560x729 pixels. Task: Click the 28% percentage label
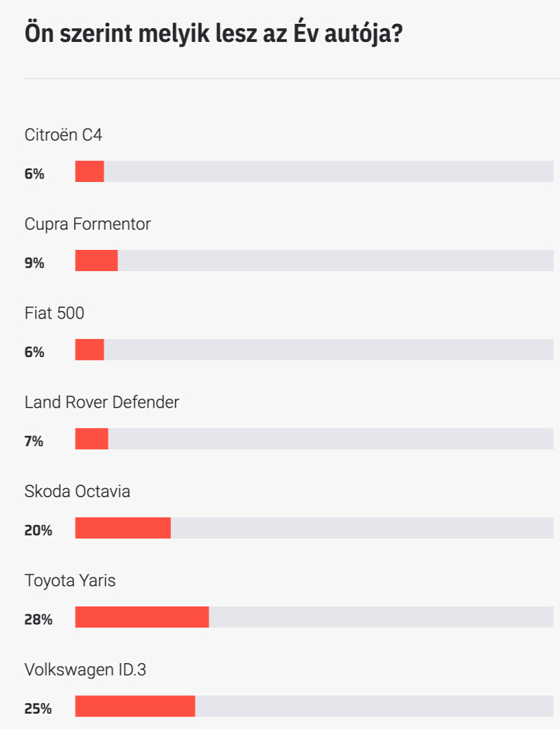tap(38, 620)
